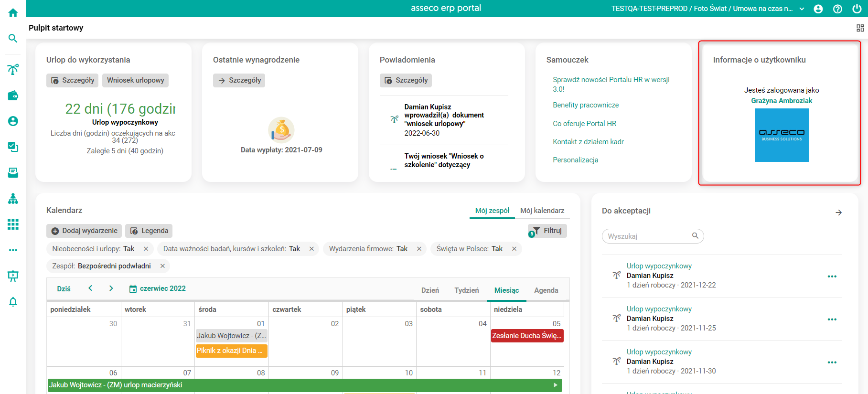Open the grey Jakub Wojtowicz event on 01
The height and width of the screenshot is (394, 868).
click(x=231, y=336)
